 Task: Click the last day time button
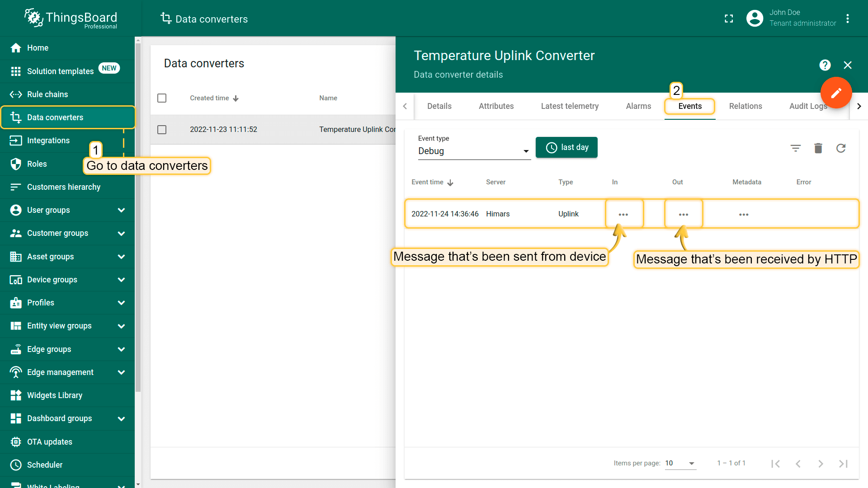tap(566, 147)
